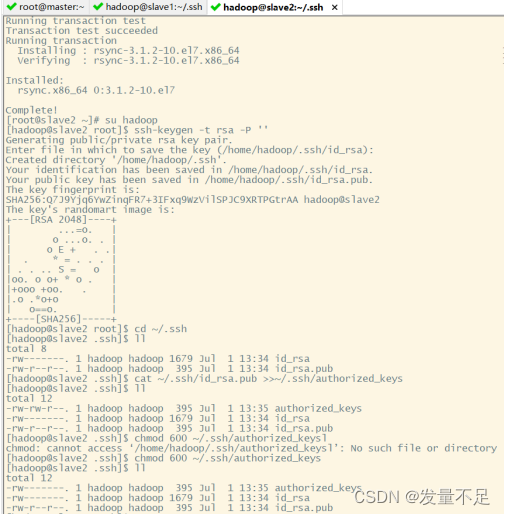The width and height of the screenshot is (505, 515).
Task: Click the 'cd ~/.ssh' command line
Action: (97, 329)
